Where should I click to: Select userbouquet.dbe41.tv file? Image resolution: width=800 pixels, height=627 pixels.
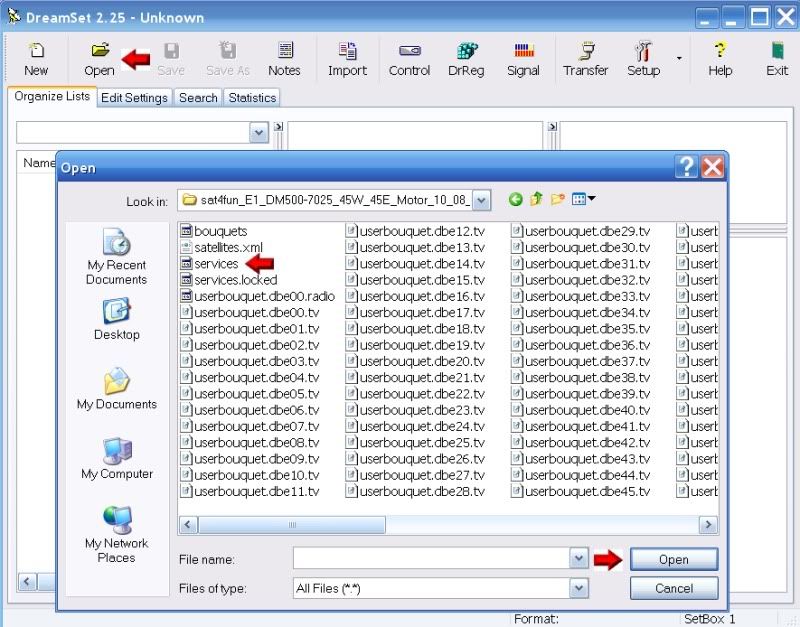click(581, 426)
